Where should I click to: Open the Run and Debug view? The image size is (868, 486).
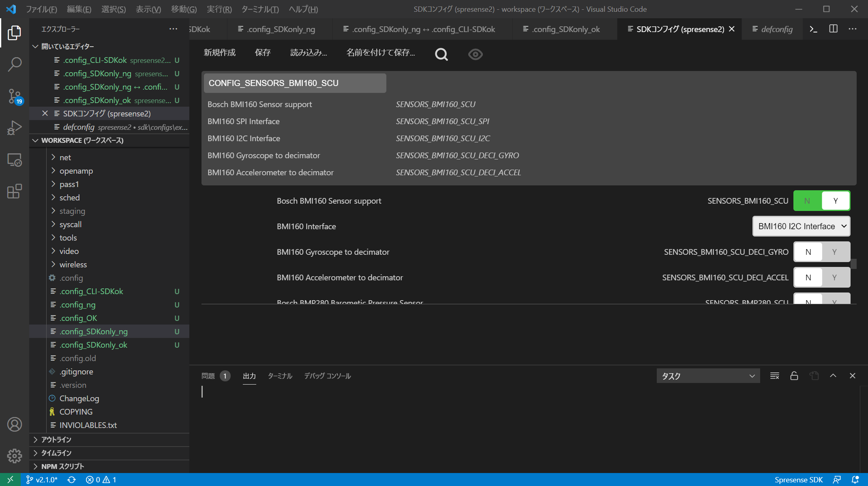[x=15, y=128]
